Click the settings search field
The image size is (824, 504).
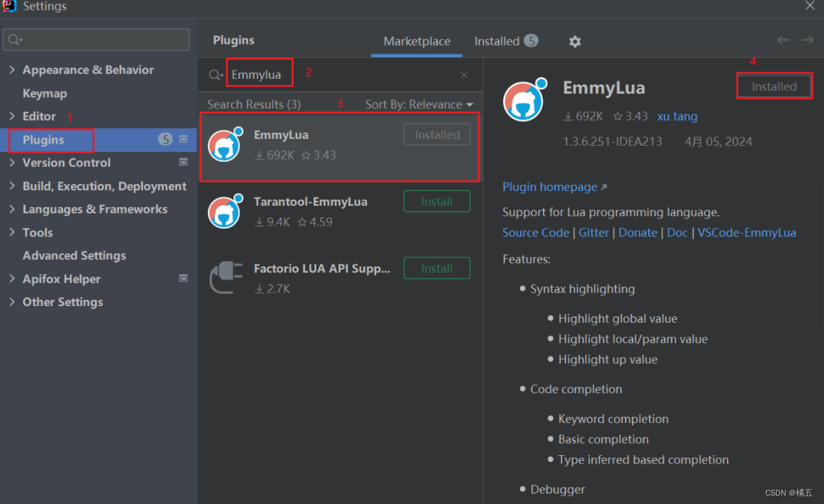96,40
